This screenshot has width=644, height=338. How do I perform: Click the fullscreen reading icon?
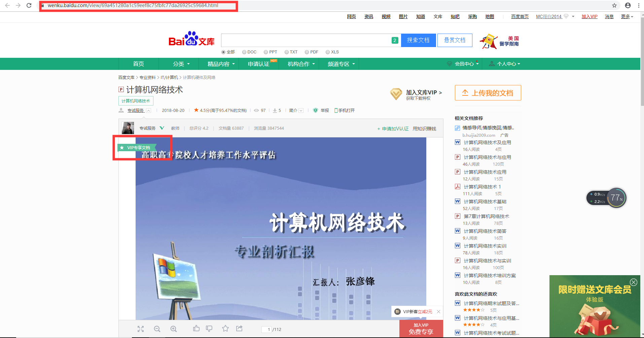click(x=141, y=329)
